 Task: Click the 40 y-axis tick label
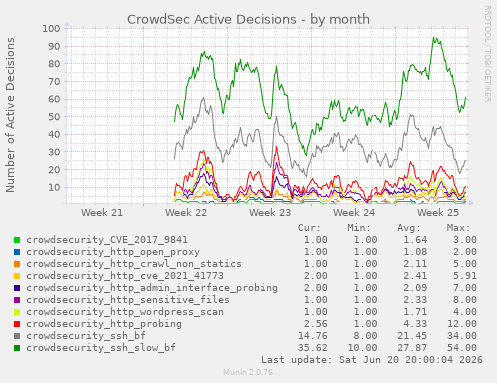point(54,134)
